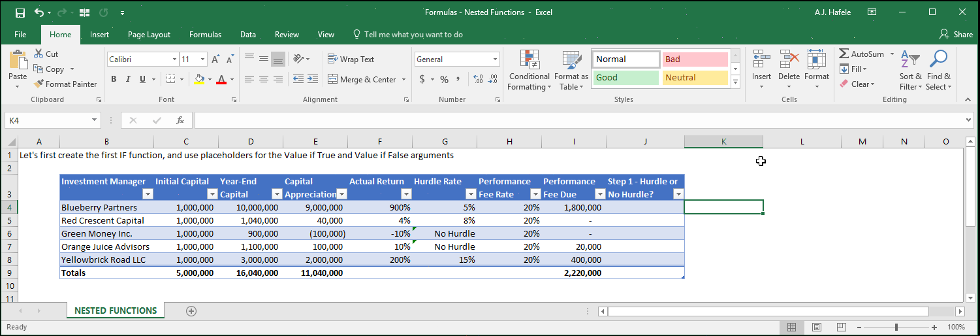
Task: Click the Cut scissors icon
Action: click(x=39, y=54)
